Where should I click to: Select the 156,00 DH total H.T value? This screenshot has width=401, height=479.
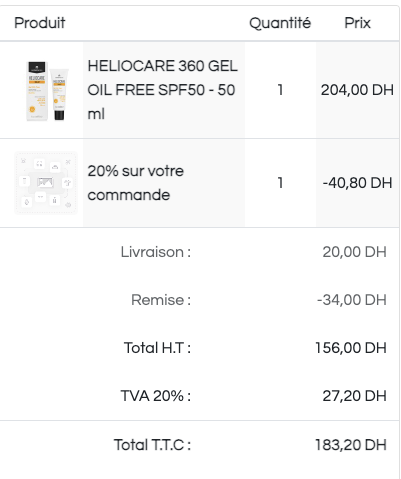point(351,348)
